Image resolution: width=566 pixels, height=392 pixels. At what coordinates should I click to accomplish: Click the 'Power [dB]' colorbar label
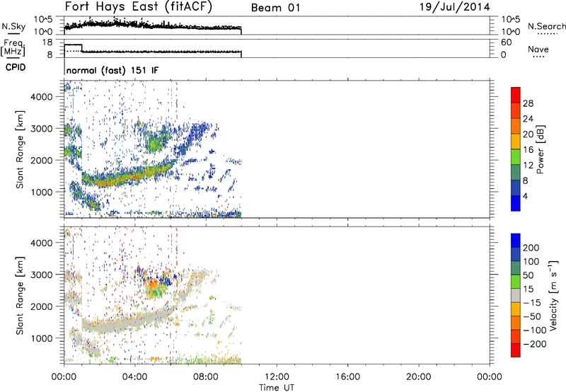[x=540, y=149]
